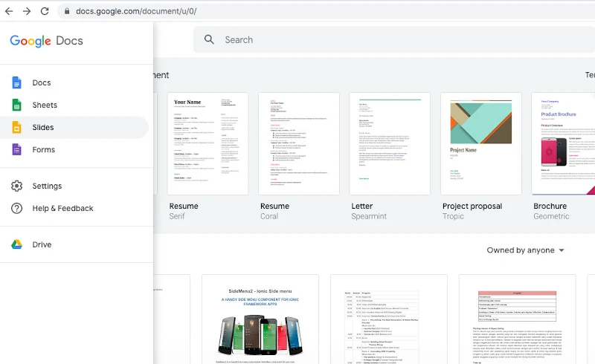
Task: Open the Resume Serif template thumbnail
Action: 208,143
